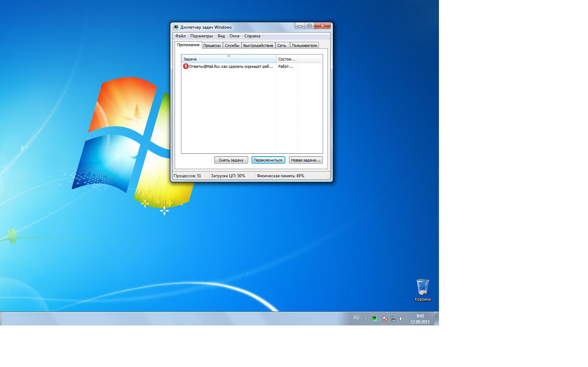Switch to the Приложения tab
This screenshot has width=588, height=367.
pos(188,45)
